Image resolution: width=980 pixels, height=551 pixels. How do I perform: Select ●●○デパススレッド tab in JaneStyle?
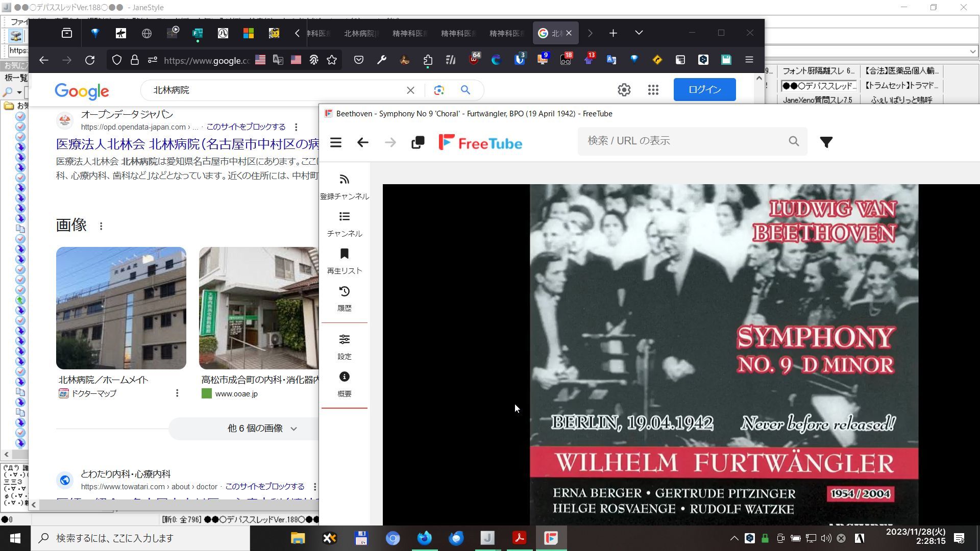tap(819, 86)
